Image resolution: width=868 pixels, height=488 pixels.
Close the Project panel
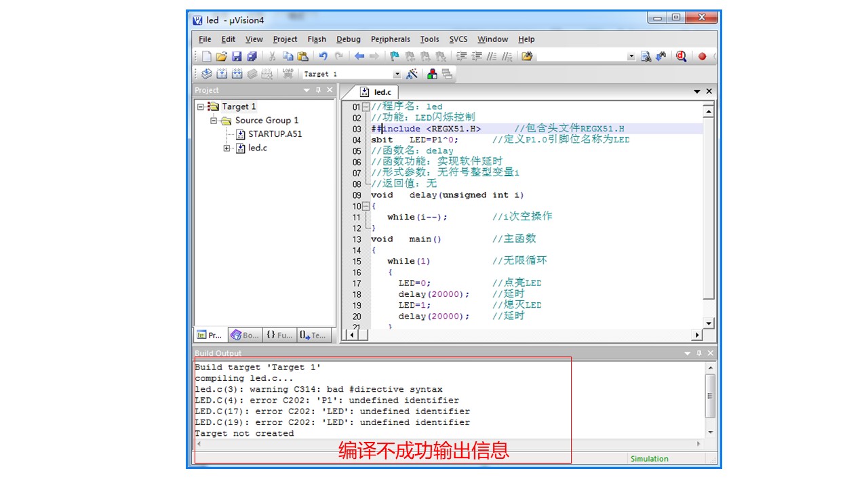point(330,90)
